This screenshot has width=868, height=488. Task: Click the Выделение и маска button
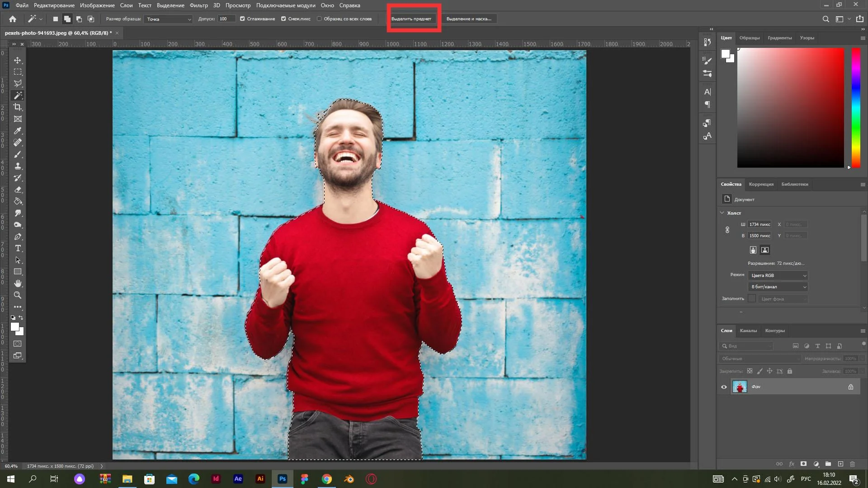tap(469, 19)
